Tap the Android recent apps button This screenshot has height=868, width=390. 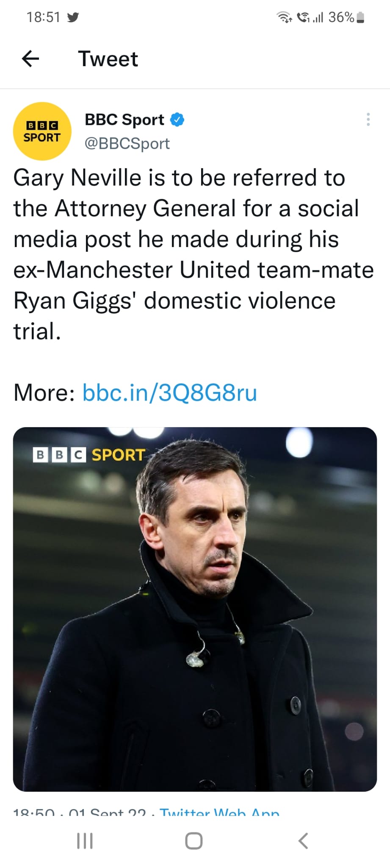(x=85, y=841)
